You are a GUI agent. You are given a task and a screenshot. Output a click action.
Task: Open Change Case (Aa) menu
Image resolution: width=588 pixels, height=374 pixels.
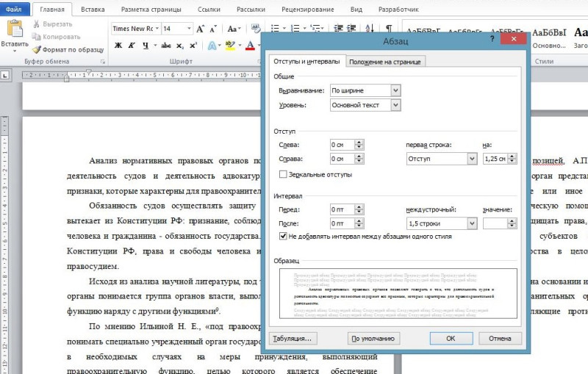[x=234, y=29]
